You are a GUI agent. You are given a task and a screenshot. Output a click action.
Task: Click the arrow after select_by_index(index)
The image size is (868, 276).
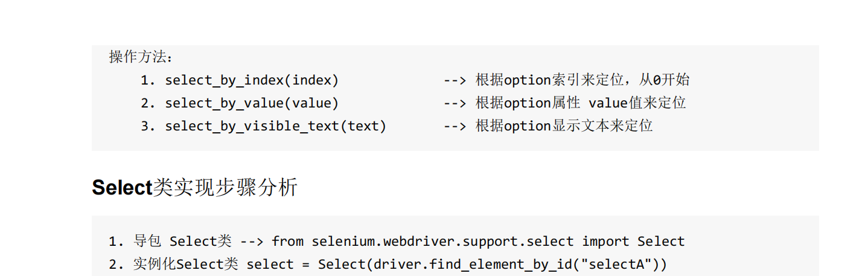(455, 80)
